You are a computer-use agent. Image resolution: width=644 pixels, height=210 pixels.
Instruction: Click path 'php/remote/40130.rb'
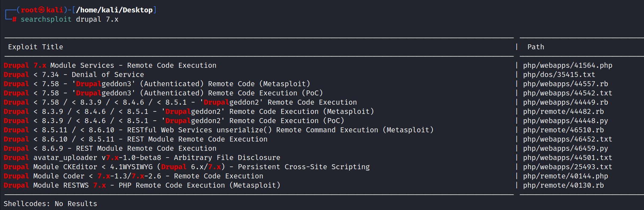[x=563, y=185]
